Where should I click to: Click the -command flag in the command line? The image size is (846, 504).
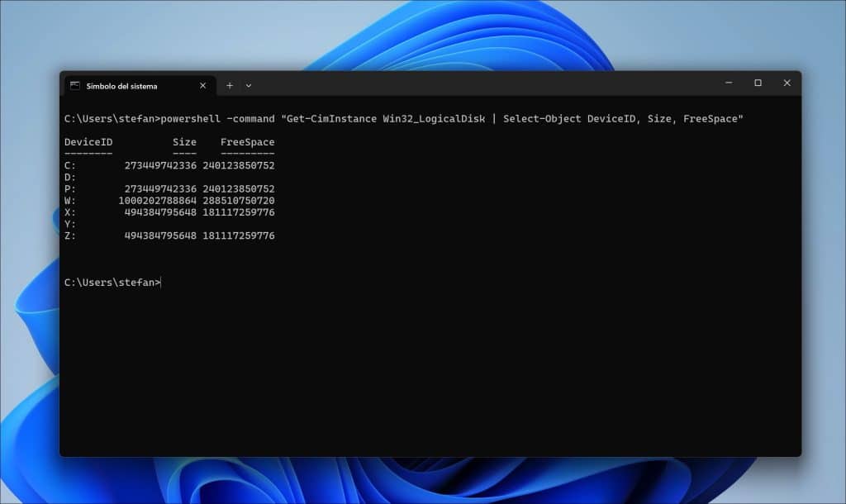251,119
